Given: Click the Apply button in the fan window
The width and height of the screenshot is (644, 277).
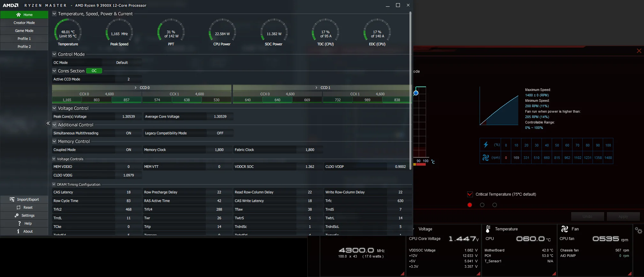Looking at the screenshot, I should click(623, 216).
